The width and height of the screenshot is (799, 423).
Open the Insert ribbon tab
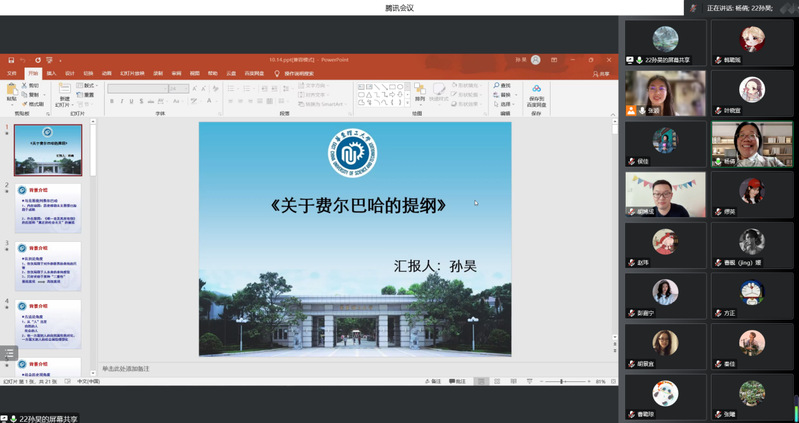[52, 73]
